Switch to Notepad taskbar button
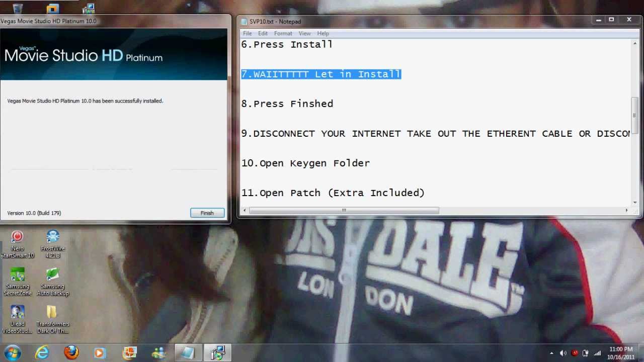 tap(188, 353)
